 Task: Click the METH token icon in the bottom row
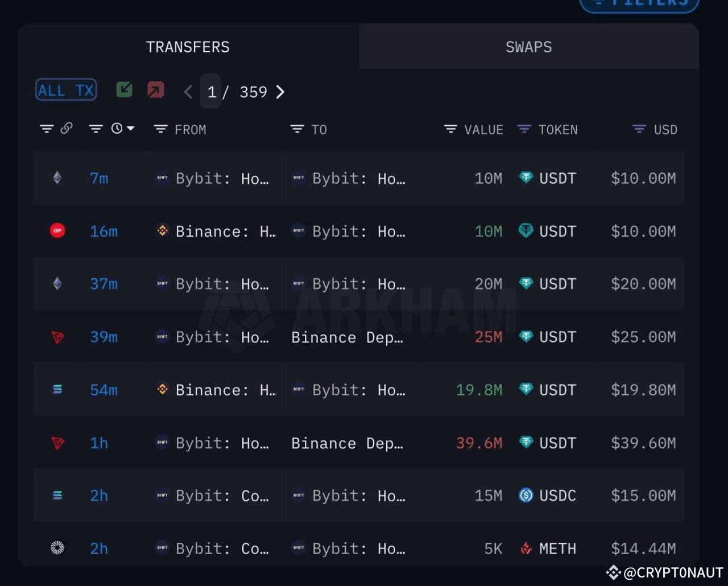525,548
